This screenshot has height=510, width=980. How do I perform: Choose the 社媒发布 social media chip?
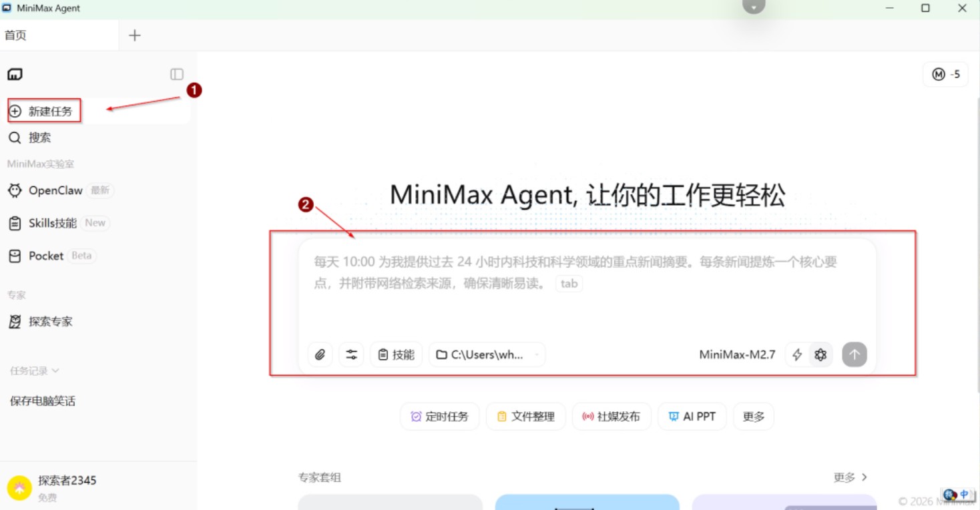click(611, 417)
